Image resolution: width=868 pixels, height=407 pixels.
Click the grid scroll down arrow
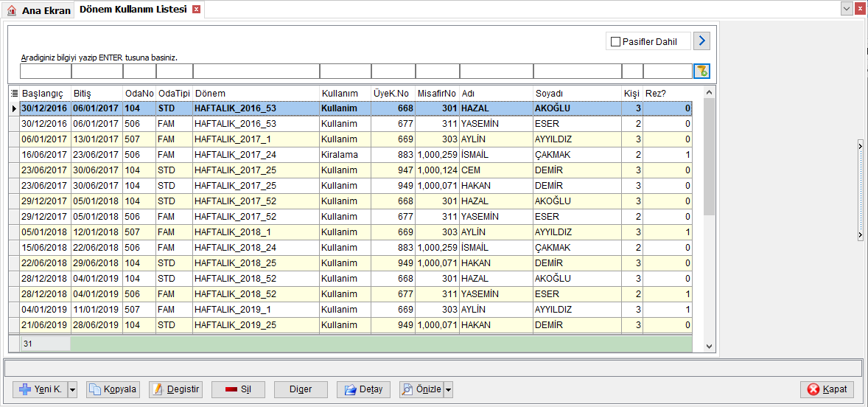pyautogui.click(x=709, y=346)
